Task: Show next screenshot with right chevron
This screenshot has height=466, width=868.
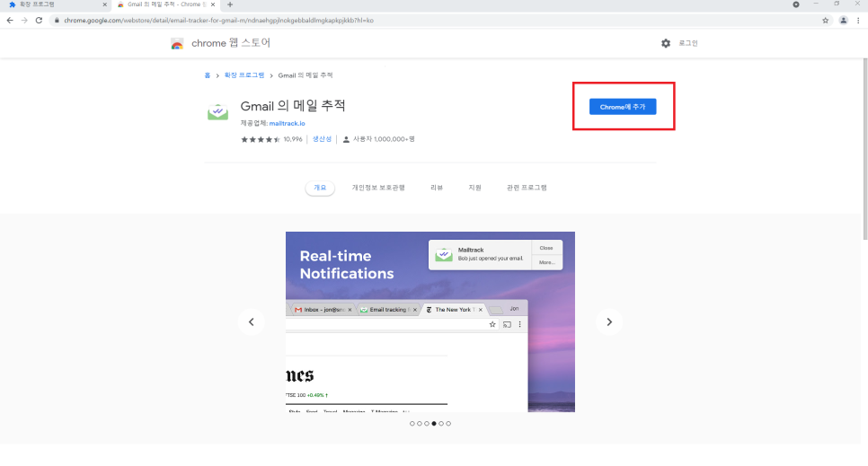Action: click(x=609, y=321)
